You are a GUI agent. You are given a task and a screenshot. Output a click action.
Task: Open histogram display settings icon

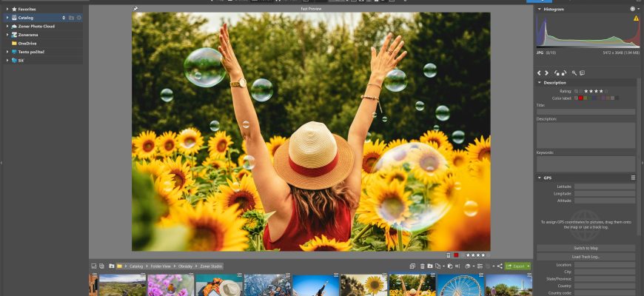click(x=632, y=9)
